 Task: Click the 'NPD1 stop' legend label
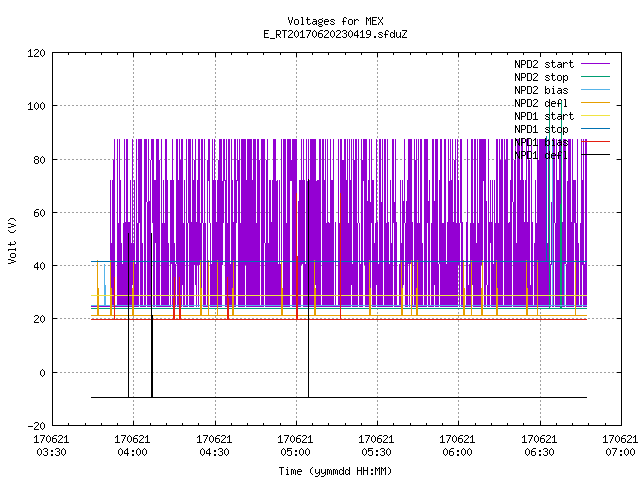click(x=541, y=129)
